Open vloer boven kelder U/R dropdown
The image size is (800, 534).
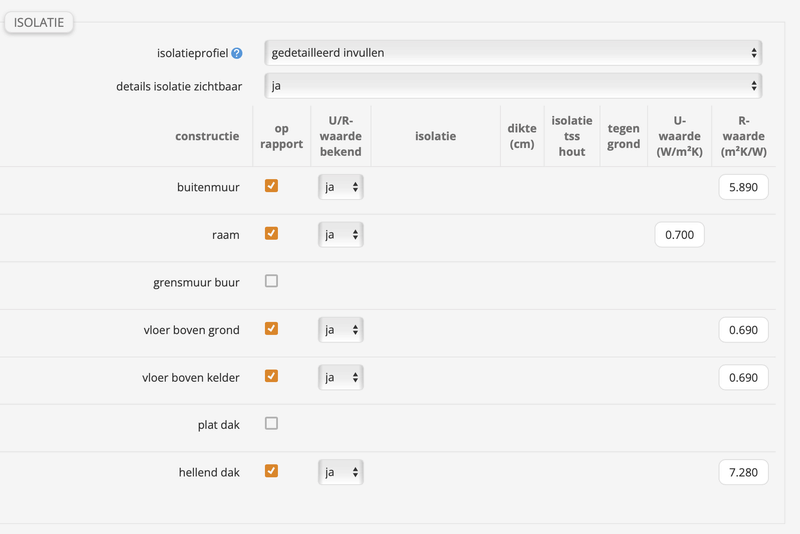[341, 377]
